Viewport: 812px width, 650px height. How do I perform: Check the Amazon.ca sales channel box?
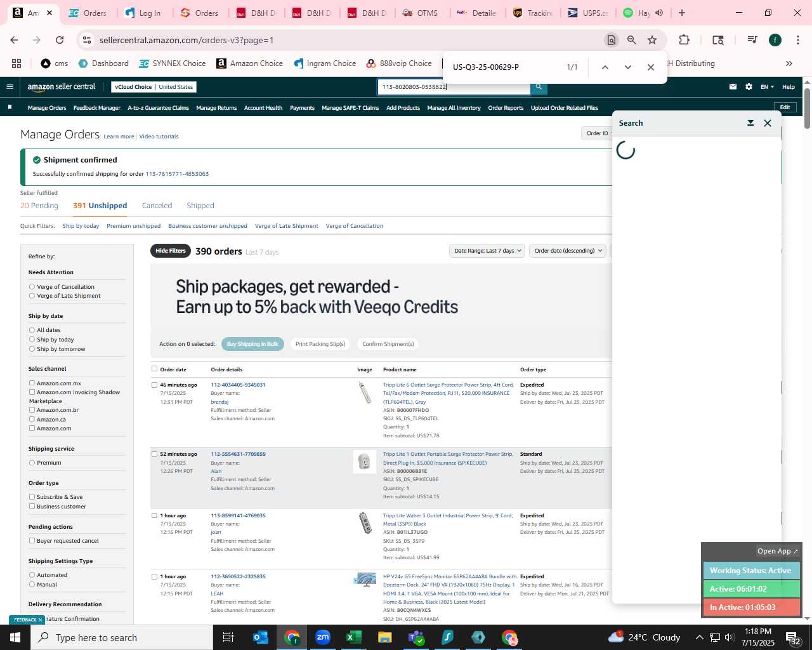click(32, 419)
